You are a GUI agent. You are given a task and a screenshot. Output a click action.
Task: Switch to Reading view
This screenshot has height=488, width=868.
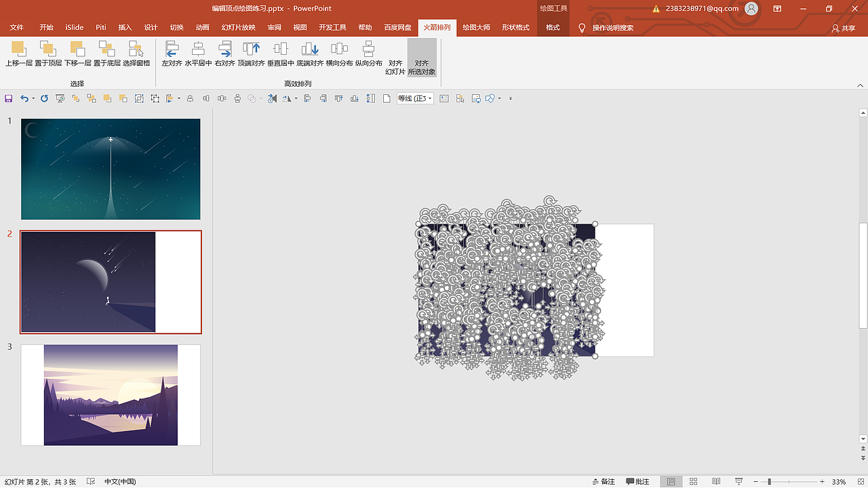716,481
